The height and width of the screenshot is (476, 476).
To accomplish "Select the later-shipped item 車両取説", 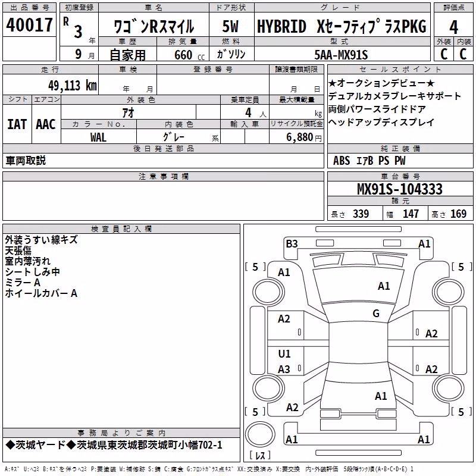I will pyautogui.click(x=26, y=161).
